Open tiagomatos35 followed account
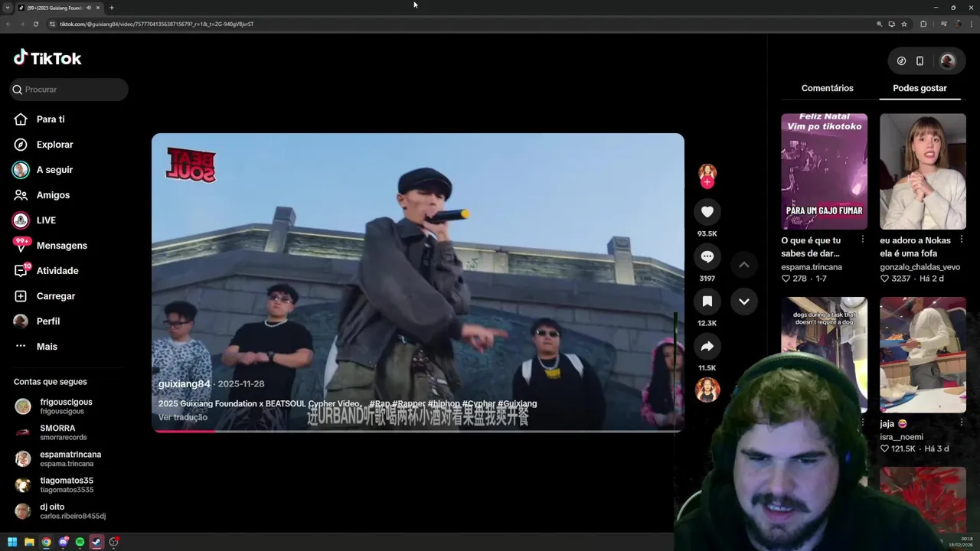 pos(65,484)
